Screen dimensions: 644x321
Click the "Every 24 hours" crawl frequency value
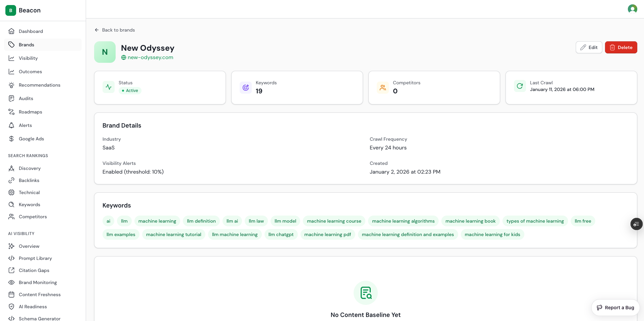click(388, 148)
